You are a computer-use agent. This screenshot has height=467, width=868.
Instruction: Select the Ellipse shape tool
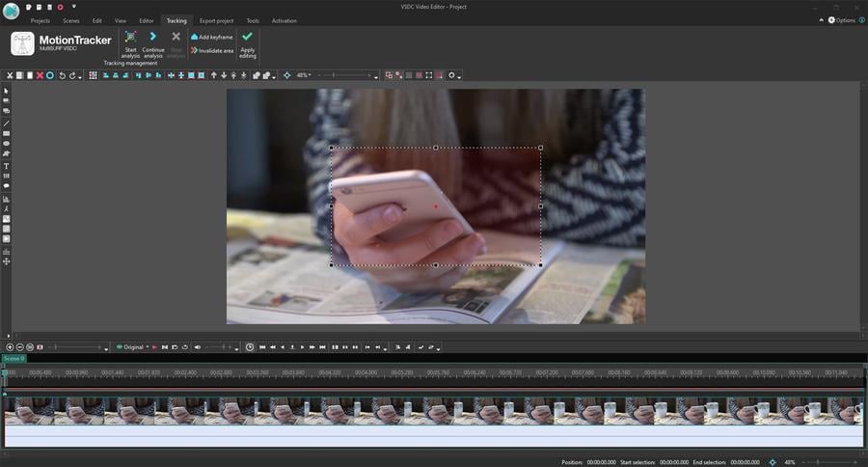(x=6, y=144)
